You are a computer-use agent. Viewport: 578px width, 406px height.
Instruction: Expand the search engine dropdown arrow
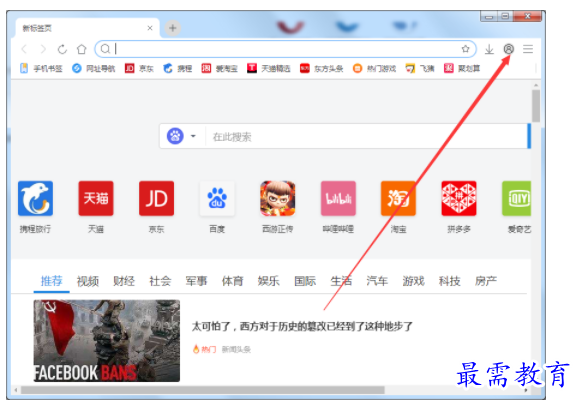[x=193, y=136]
